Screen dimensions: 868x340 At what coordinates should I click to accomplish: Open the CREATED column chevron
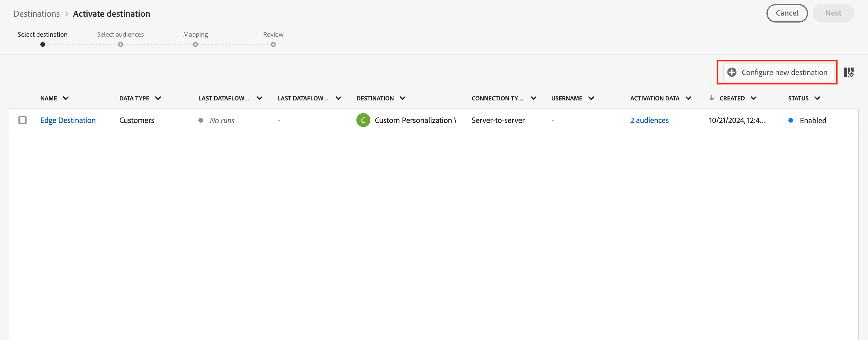tap(754, 98)
